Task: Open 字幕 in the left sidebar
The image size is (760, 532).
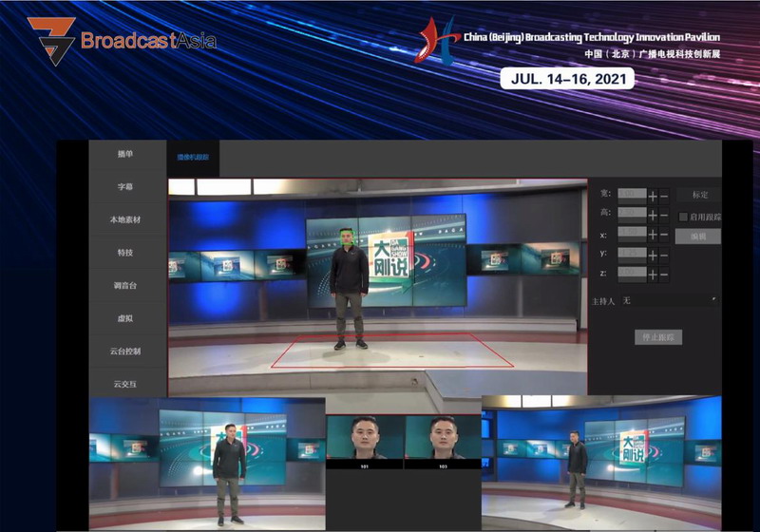Action: coord(125,187)
